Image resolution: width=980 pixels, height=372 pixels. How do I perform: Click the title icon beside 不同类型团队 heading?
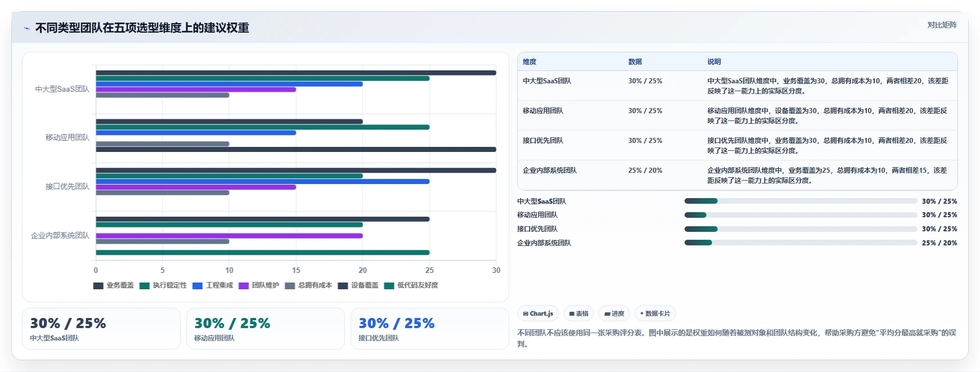(x=26, y=28)
